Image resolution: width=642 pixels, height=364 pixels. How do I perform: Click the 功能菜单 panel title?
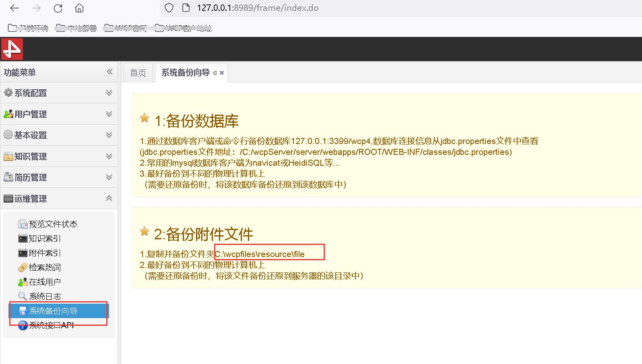(20, 72)
